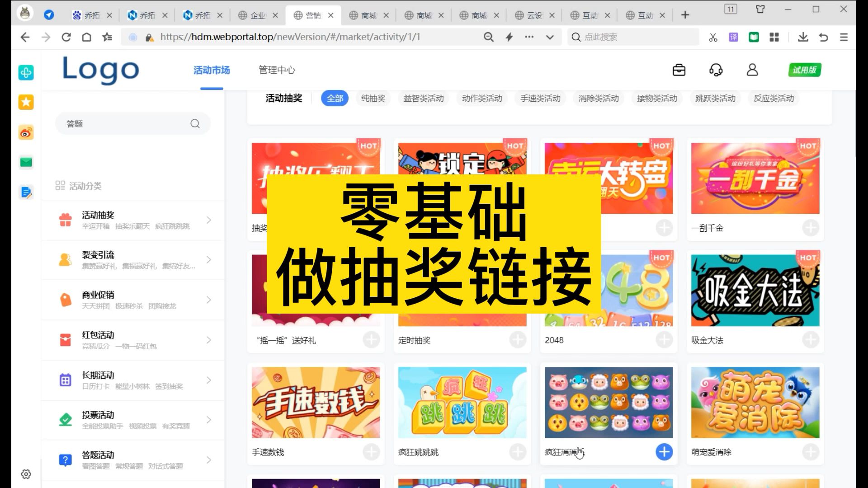The width and height of the screenshot is (868, 488).
Task: Add 疯狂消消乐 with blue plus button
Action: pos(664,451)
